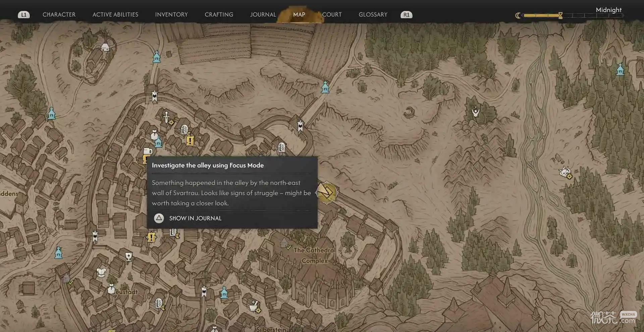Viewport: 644px width, 332px height.
Task: Click the shrine icon outside the south-west wall
Action: [59, 253]
